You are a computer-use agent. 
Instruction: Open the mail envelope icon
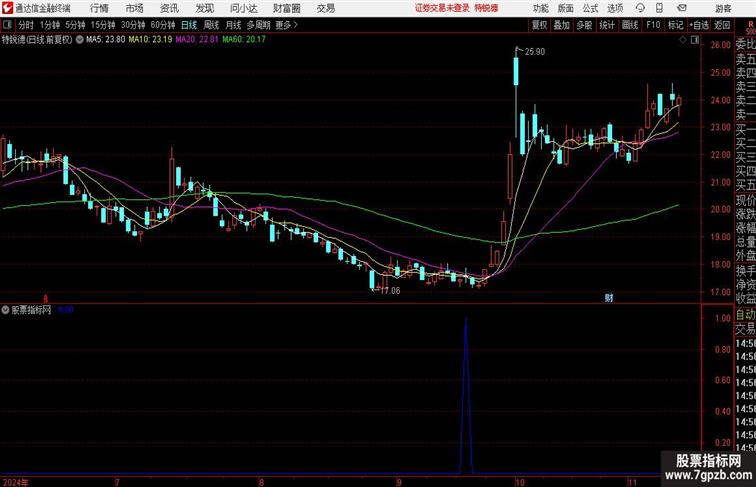pos(682,8)
